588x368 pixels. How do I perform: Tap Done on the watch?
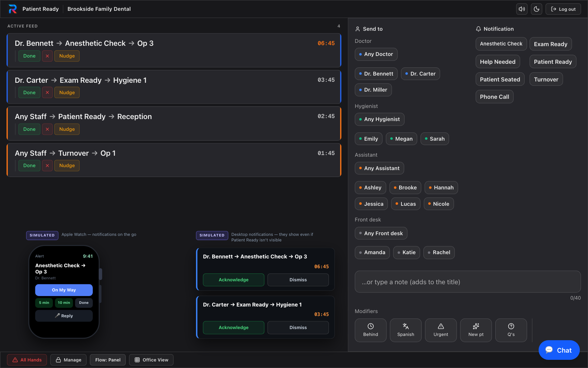[84, 303]
